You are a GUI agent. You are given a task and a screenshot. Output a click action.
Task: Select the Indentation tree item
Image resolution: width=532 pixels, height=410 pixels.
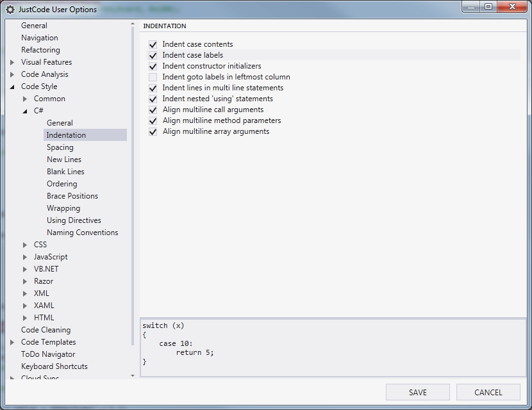point(85,135)
